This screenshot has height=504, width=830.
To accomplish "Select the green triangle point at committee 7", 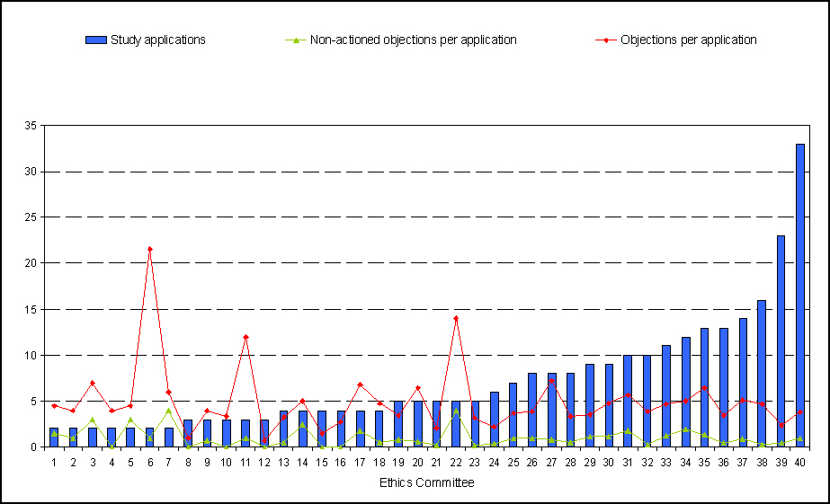I will pos(168,411).
